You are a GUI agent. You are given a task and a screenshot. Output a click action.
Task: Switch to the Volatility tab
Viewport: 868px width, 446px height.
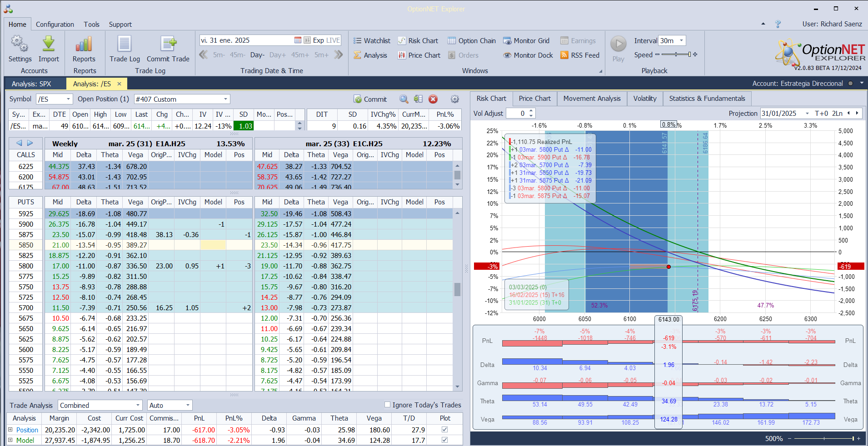point(645,99)
